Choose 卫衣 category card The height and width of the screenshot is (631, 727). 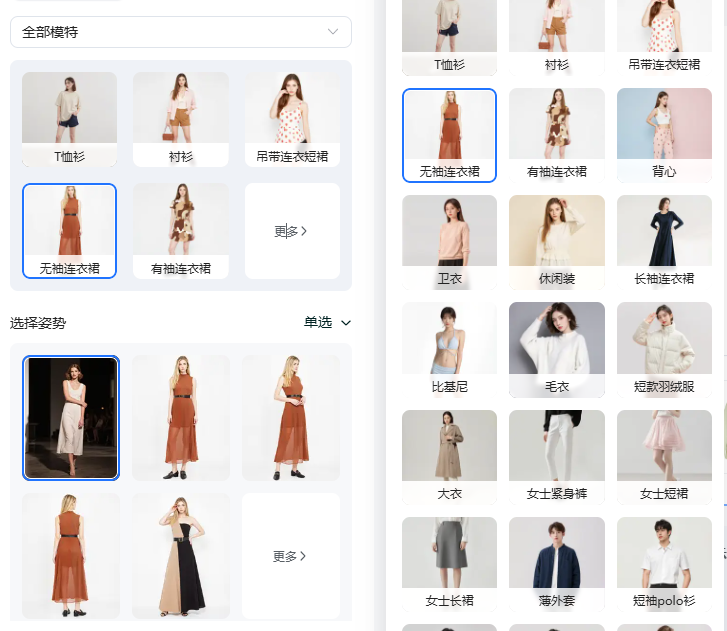click(449, 242)
